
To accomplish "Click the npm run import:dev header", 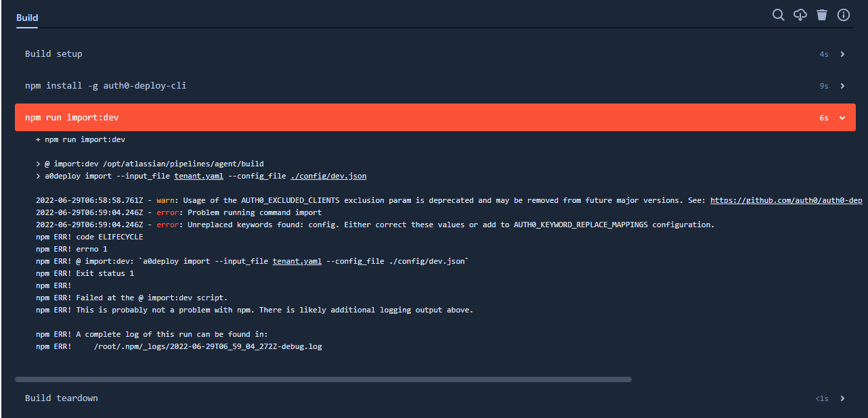I will (435, 118).
